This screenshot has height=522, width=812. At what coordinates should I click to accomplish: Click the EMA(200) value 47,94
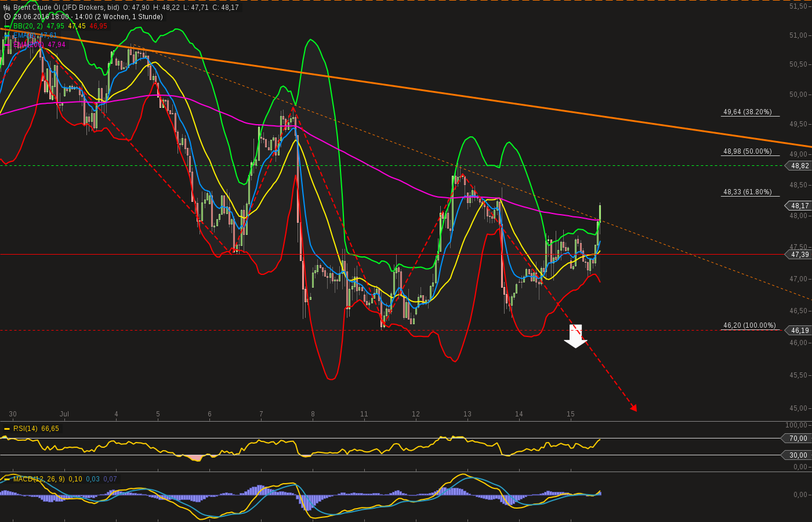point(56,45)
